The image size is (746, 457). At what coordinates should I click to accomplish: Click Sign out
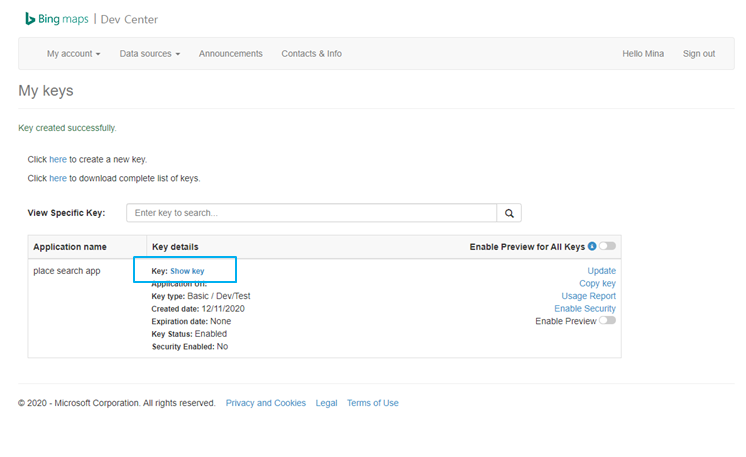tap(699, 54)
